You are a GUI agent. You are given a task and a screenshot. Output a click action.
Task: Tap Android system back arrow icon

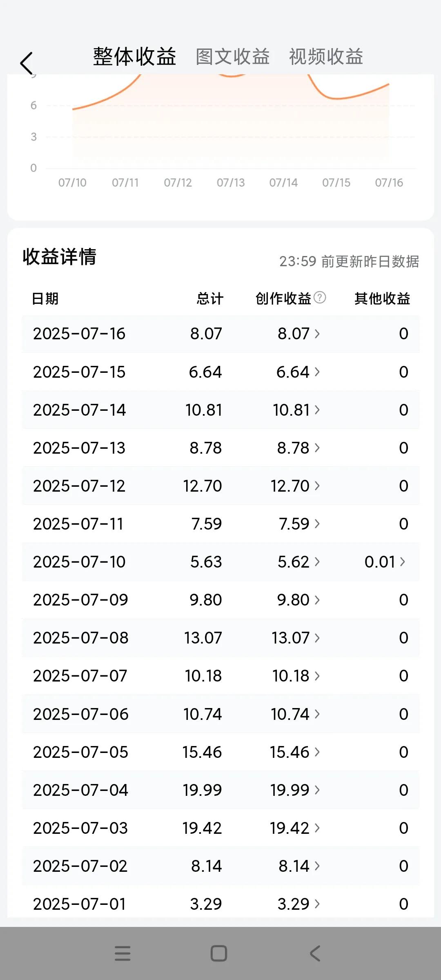click(315, 953)
